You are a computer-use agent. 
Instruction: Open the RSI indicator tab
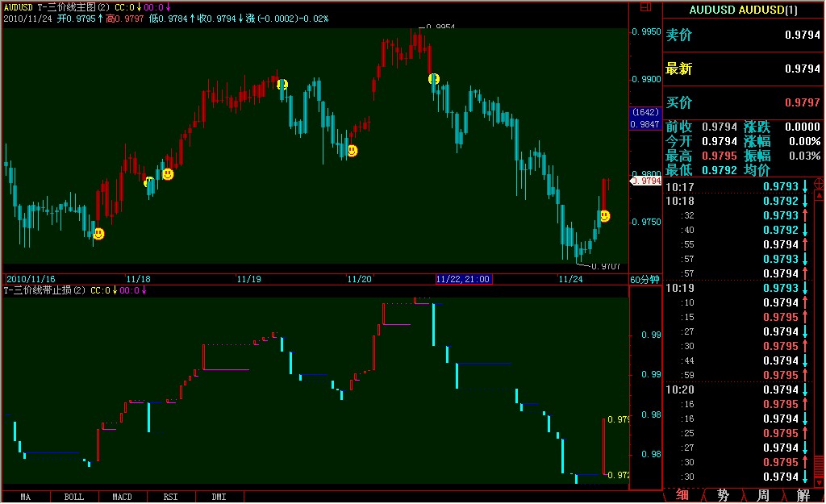171,498
